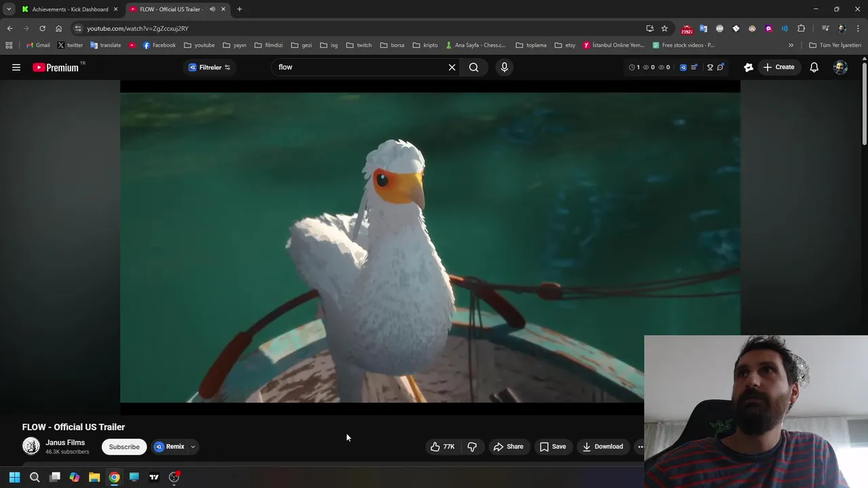Screen dimensions: 868x488
Task: Open Chrome media controls icon
Action: point(825,28)
